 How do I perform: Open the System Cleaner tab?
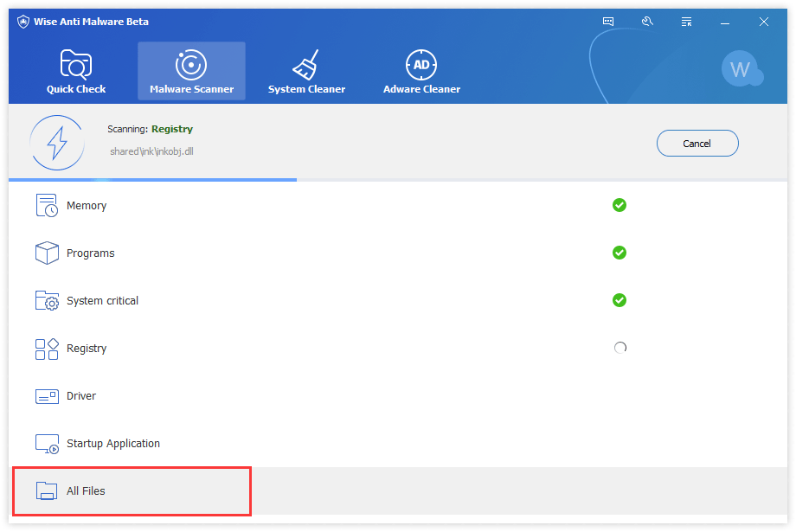(306, 71)
